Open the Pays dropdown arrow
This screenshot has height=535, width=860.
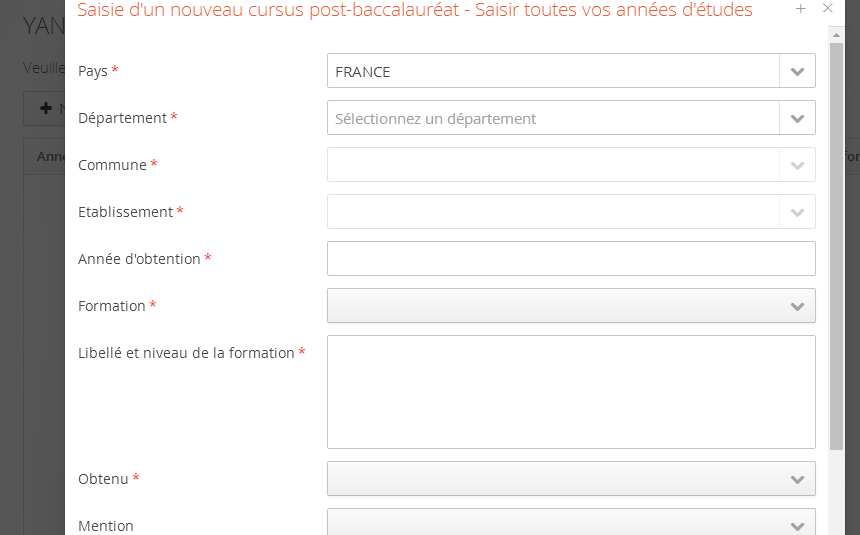(x=797, y=71)
